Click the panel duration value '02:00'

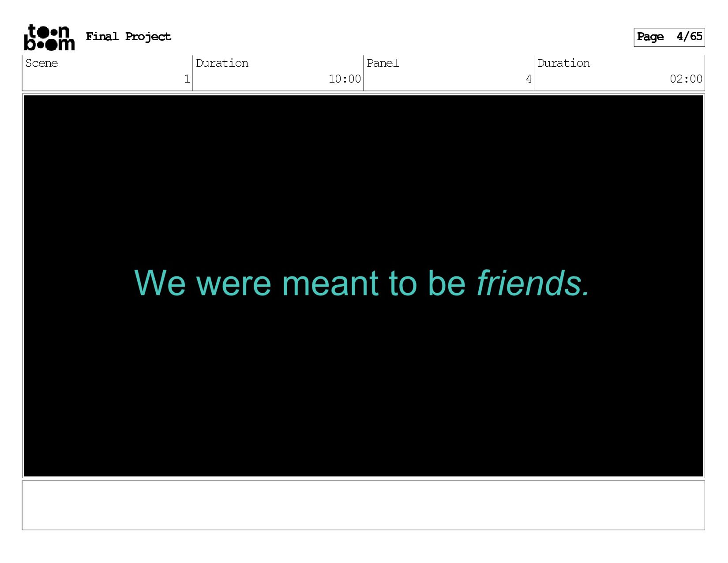click(x=686, y=79)
